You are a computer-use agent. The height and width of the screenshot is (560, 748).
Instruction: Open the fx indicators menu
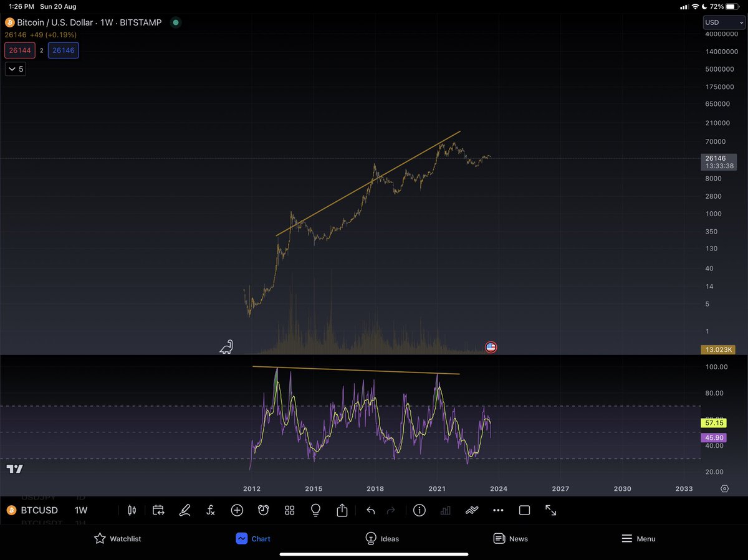click(x=211, y=510)
